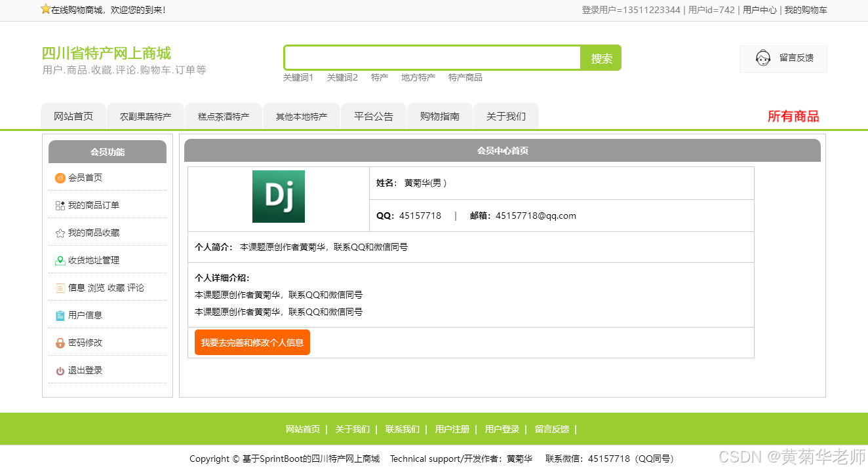The height and width of the screenshot is (471, 868).
Task: Click the 用户id=742 text in the top bar
Action: pos(711,10)
